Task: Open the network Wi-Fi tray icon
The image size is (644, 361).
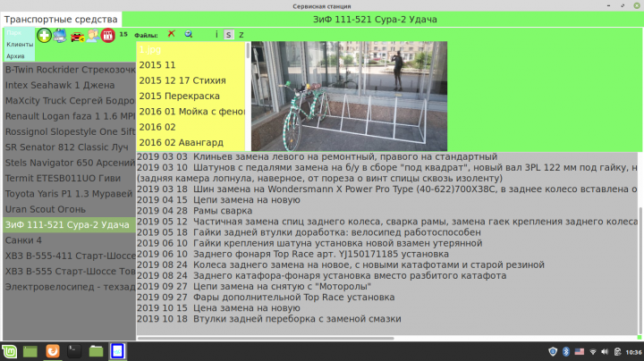Action: tap(593, 352)
